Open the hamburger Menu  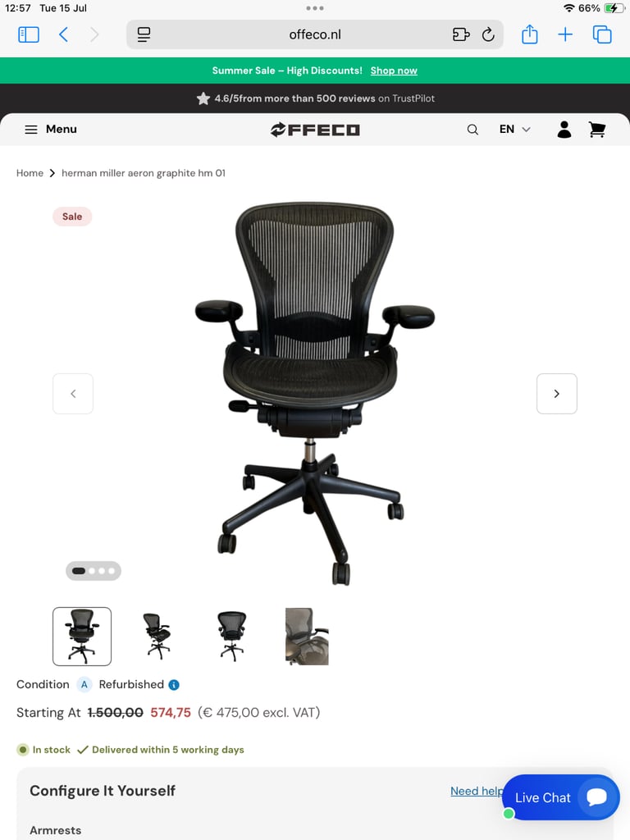click(x=51, y=129)
